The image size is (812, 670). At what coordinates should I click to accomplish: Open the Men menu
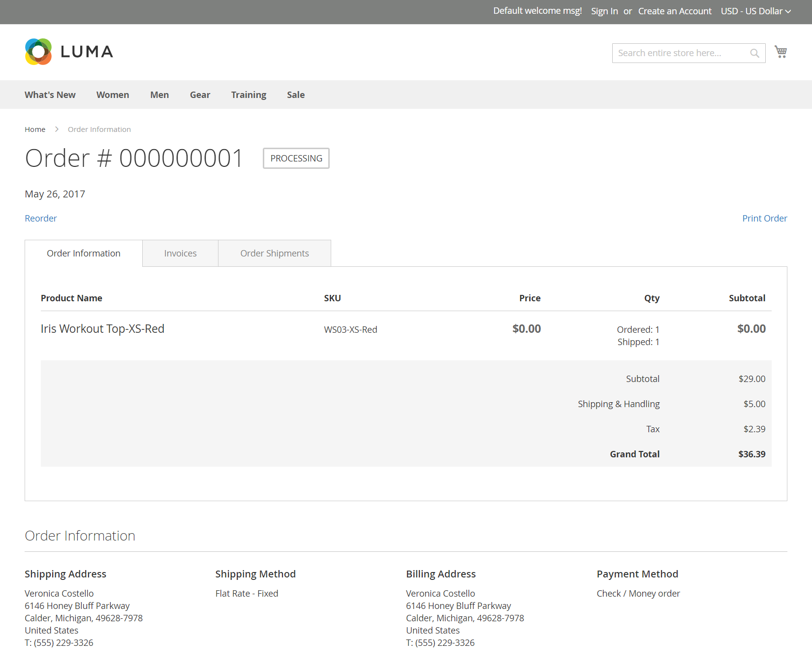159,95
